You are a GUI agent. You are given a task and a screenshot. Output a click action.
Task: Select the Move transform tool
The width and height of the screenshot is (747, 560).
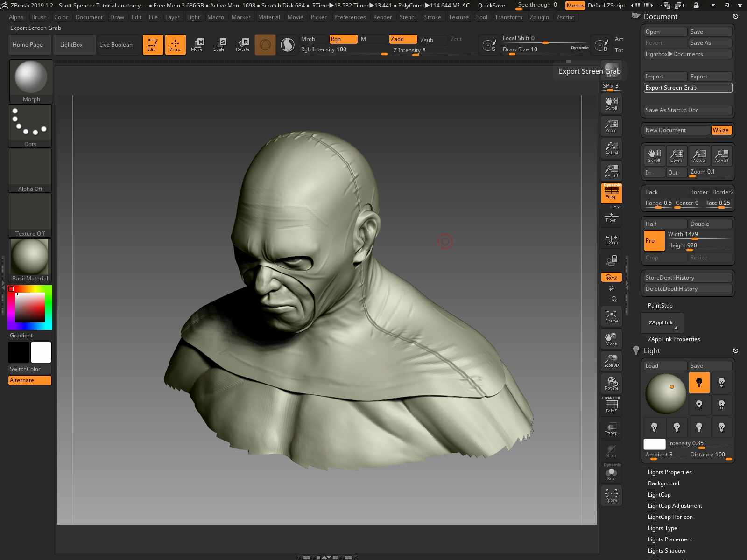point(197,45)
